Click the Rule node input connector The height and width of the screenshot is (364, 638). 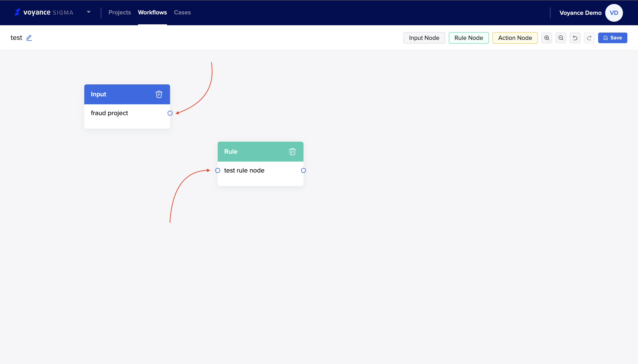click(218, 170)
